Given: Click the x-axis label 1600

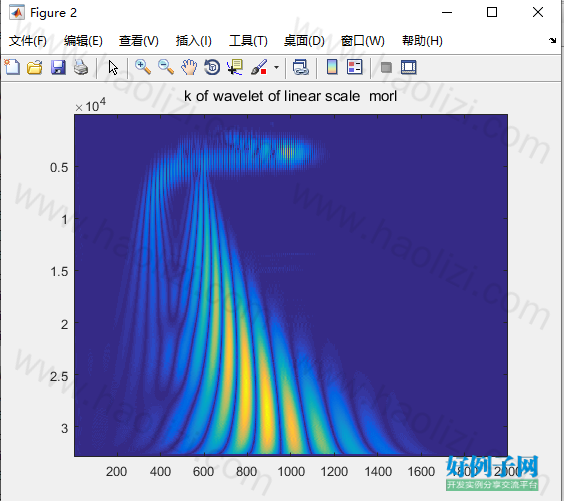Looking at the screenshot, I should 421,471.
